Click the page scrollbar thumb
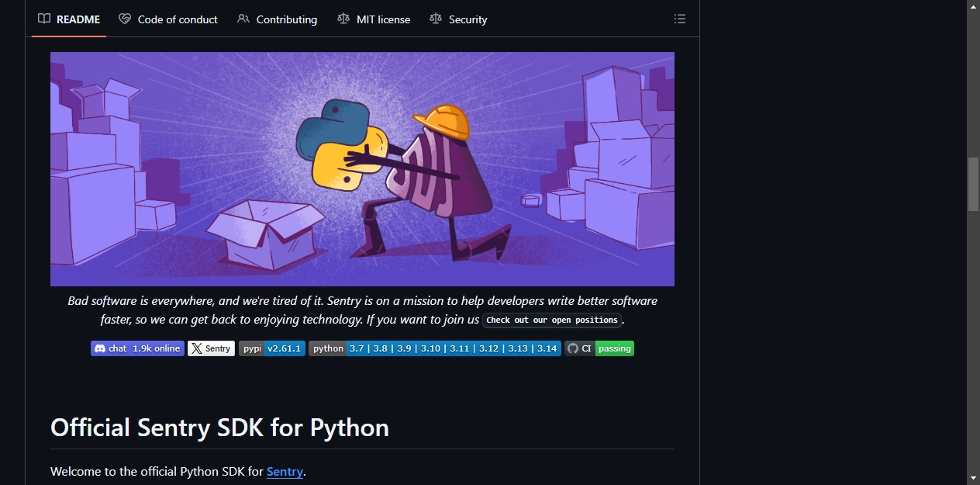Viewport: 980px width, 485px height. click(973, 184)
